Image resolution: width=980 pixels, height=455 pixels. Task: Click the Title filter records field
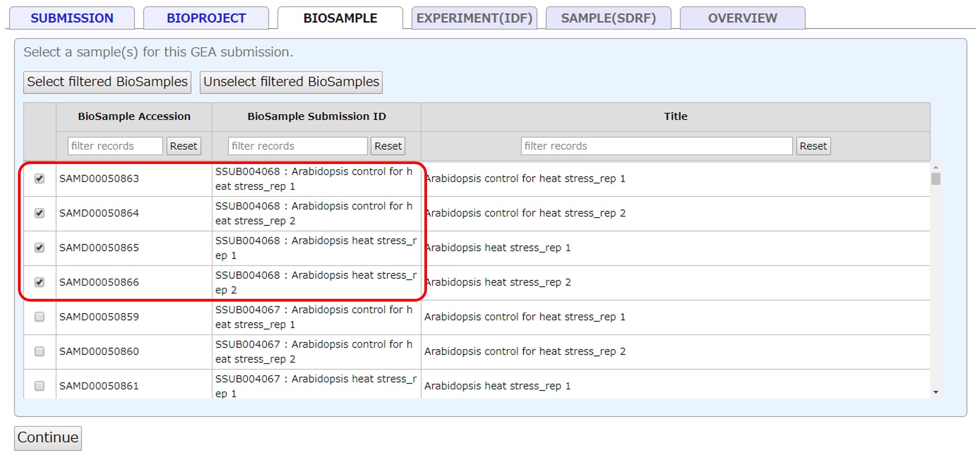click(656, 146)
